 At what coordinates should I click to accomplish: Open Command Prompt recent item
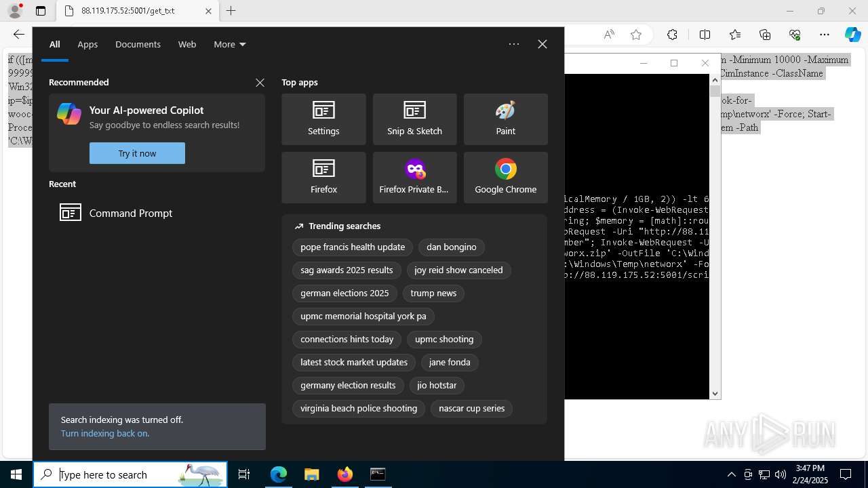[157, 213]
